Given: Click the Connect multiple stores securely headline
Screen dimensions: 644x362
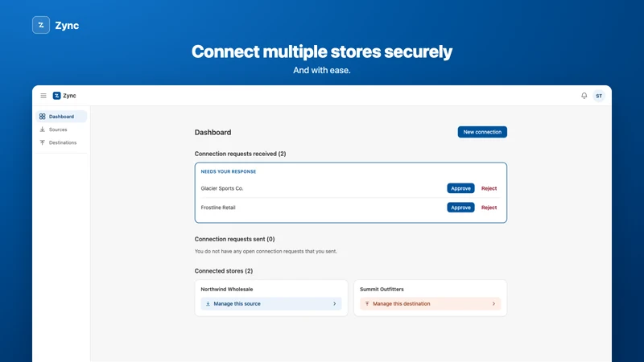Looking at the screenshot, I should pyautogui.click(x=321, y=51).
